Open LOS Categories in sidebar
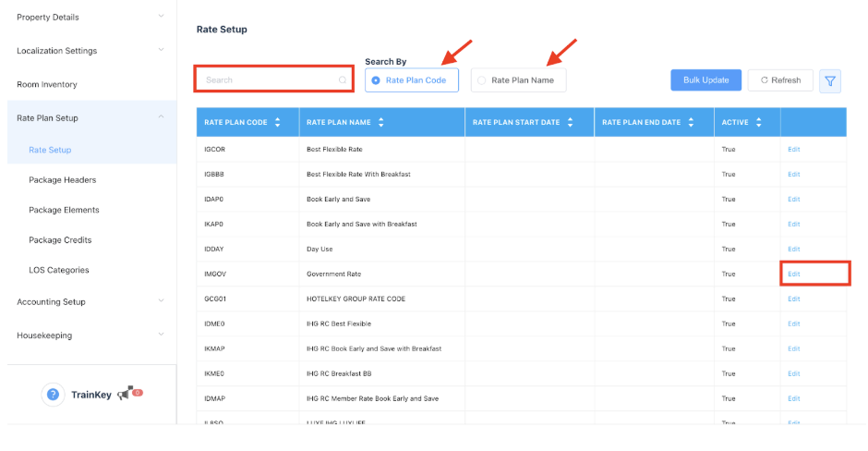This screenshot has height=451, width=868. (59, 270)
